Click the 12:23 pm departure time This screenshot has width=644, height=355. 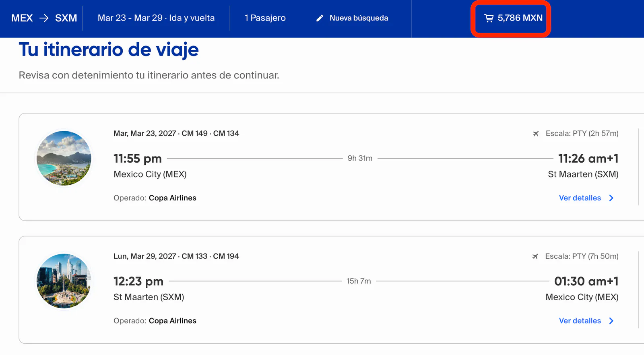point(138,281)
